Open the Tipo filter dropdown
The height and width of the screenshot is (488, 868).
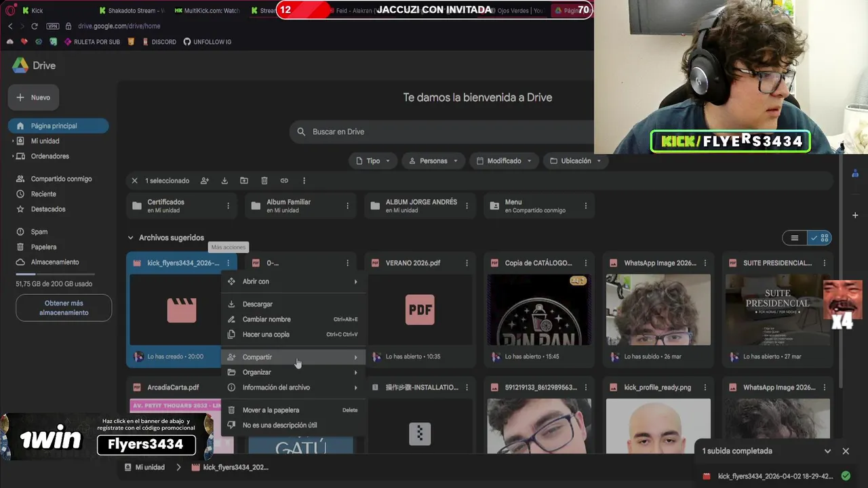[x=373, y=161]
